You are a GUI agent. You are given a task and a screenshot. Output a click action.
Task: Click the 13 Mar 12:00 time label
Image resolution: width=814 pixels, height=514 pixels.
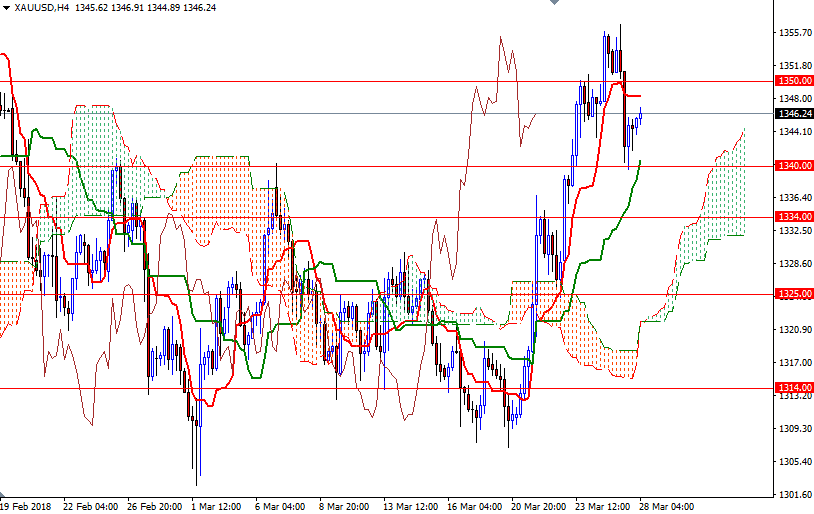point(410,506)
